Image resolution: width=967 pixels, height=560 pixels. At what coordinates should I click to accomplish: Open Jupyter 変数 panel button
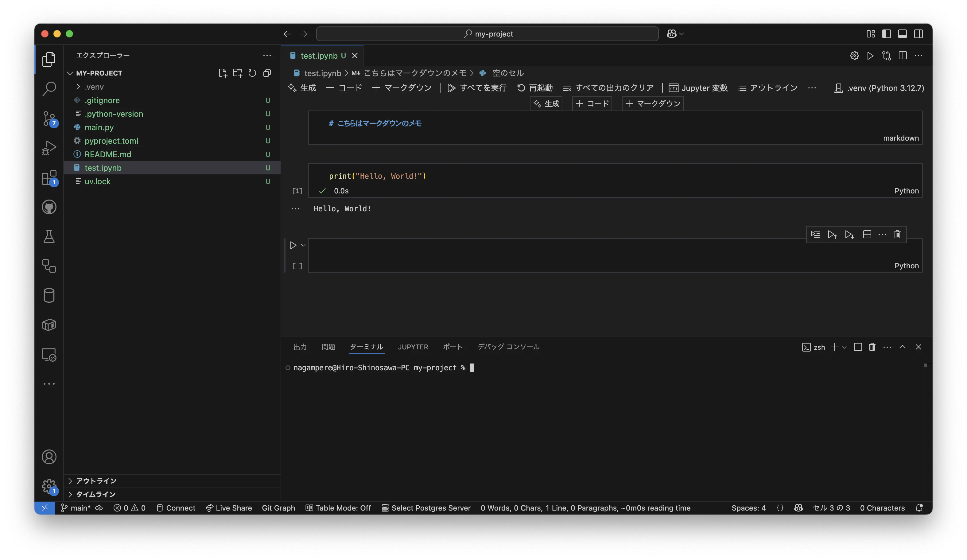(698, 88)
